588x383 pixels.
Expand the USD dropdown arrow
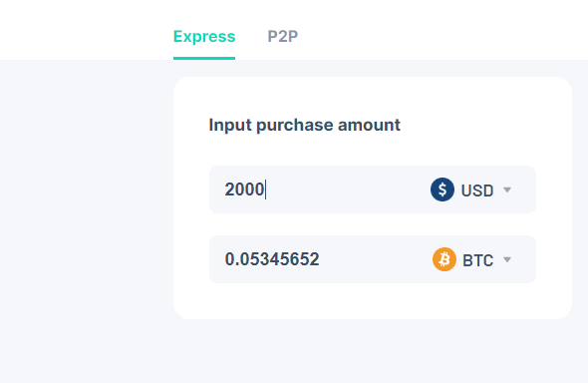[x=507, y=190]
